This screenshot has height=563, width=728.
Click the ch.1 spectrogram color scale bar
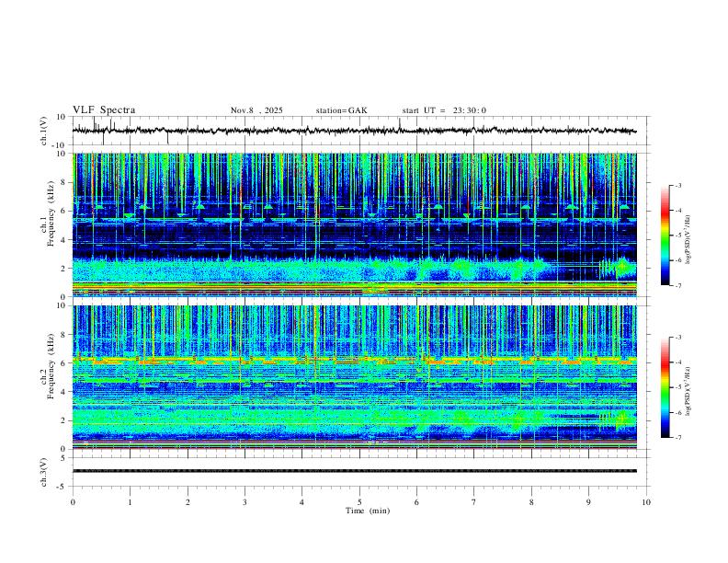coord(665,236)
